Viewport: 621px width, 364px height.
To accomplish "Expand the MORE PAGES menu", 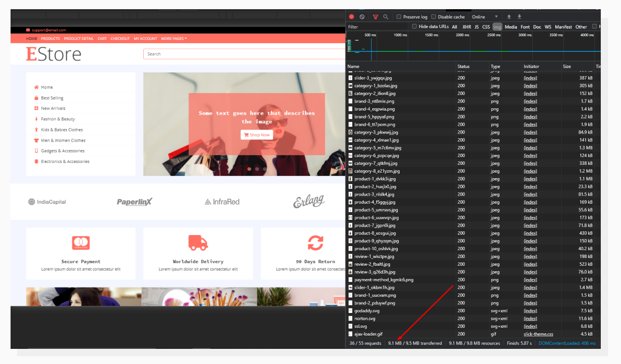I will point(174,39).
